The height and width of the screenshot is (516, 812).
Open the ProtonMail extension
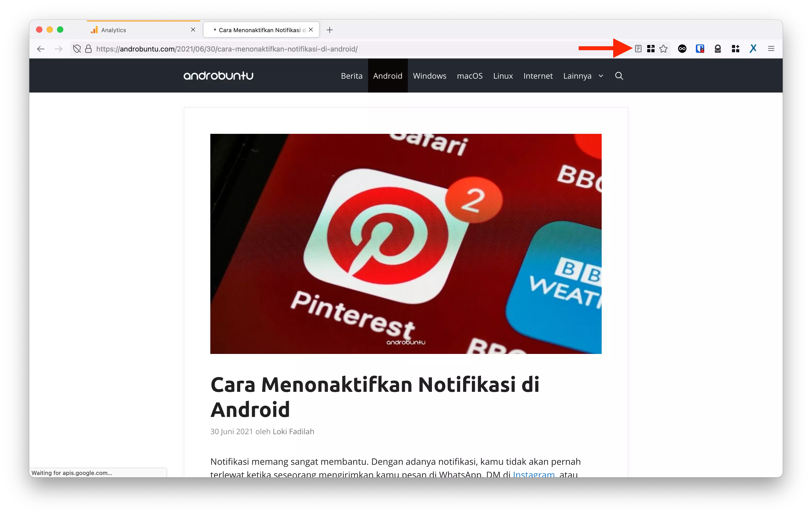coord(718,49)
